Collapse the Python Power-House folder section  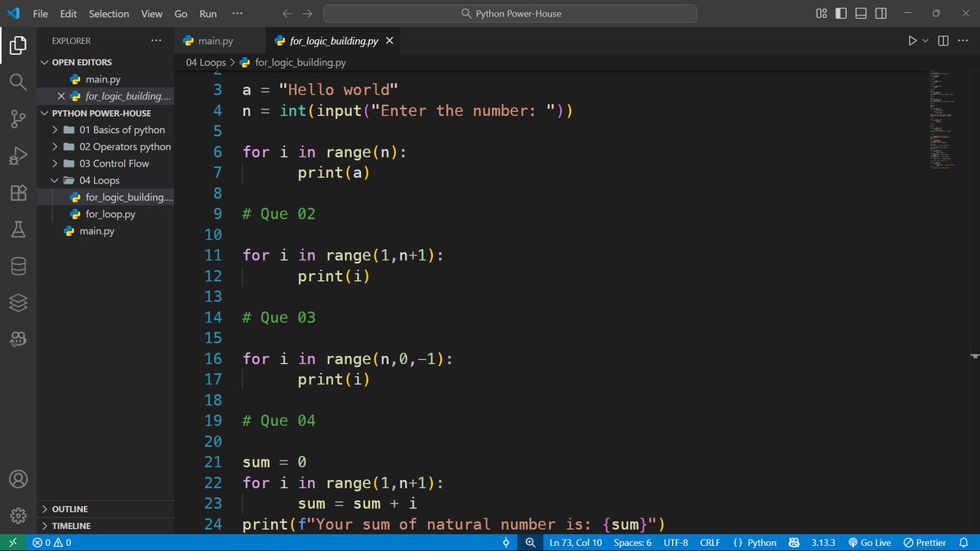pos(107,113)
